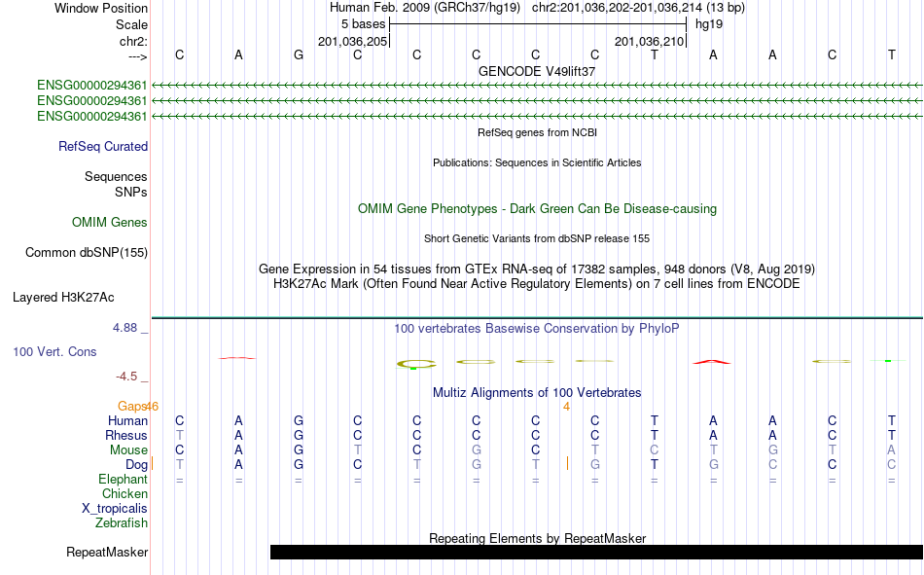Screen dimensions: 924x575
Task: Click the Gaps row label
Action: [131, 406]
